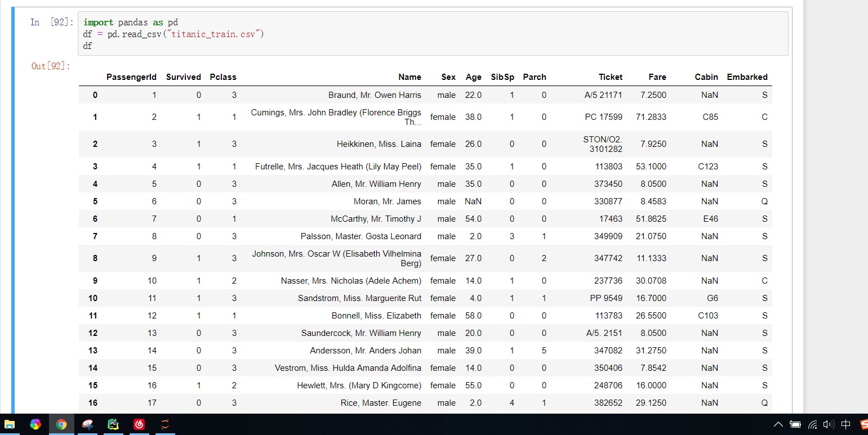Click the Cabin column header
This screenshot has height=435, width=868.
pyautogui.click(x=706, y=77)
